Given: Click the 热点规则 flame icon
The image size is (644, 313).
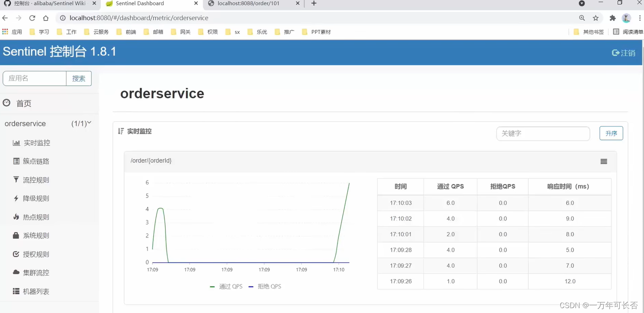Looking at the screenshot, I should coord(16,217).
